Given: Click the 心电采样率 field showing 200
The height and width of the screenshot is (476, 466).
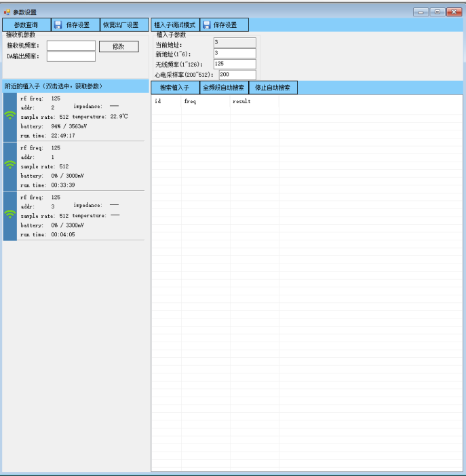Looking at the screenshot, I should click(237, 75).
